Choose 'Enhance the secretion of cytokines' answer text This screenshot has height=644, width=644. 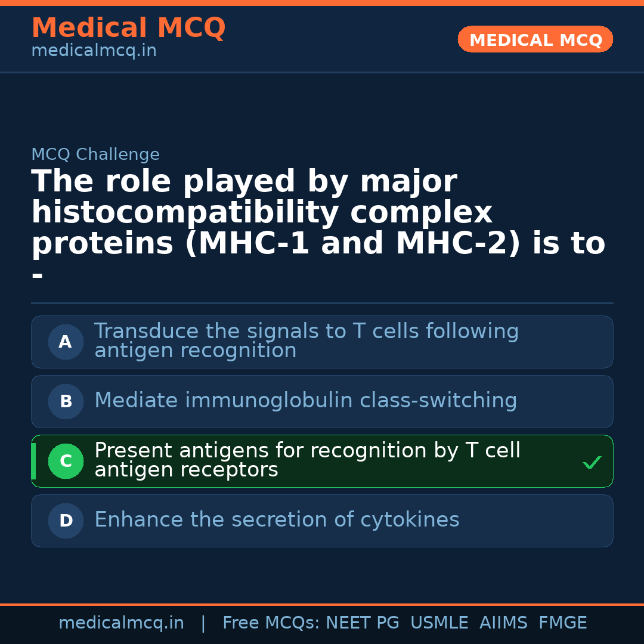[x=277, y=520]
